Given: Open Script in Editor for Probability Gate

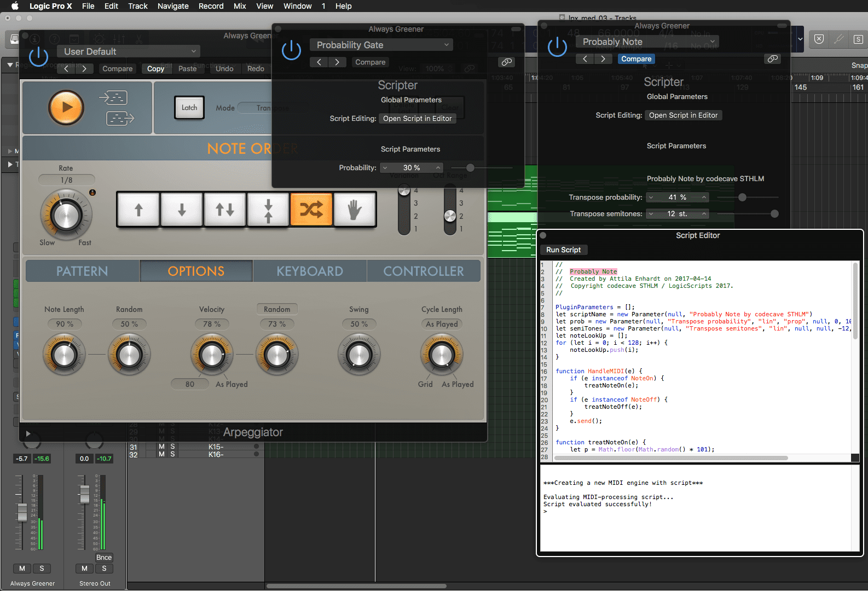Looking at the screenshot, I should [x=418, y=118].
